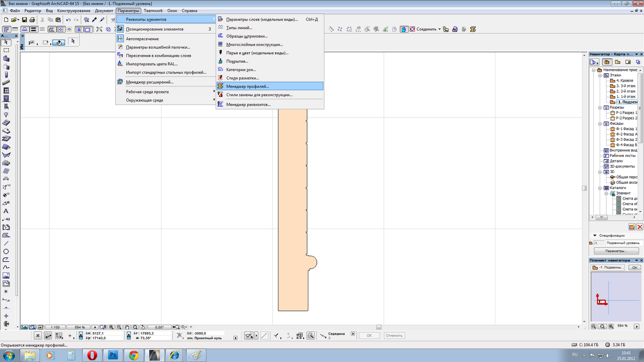Click the Project Map icon in Navigator
Image resolution: width=644 pixels, height=362 pixels.
[607, 62]
